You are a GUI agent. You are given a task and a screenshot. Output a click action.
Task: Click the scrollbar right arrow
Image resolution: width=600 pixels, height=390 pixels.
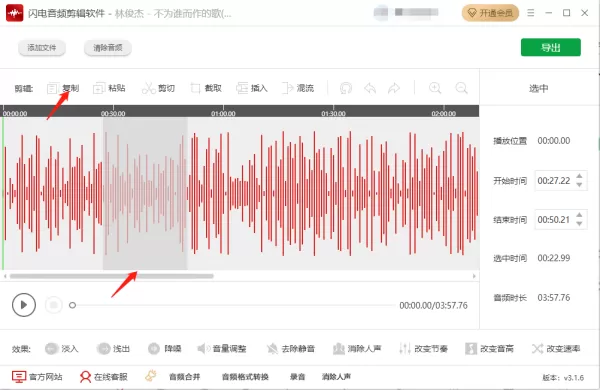tap(474, 276)
